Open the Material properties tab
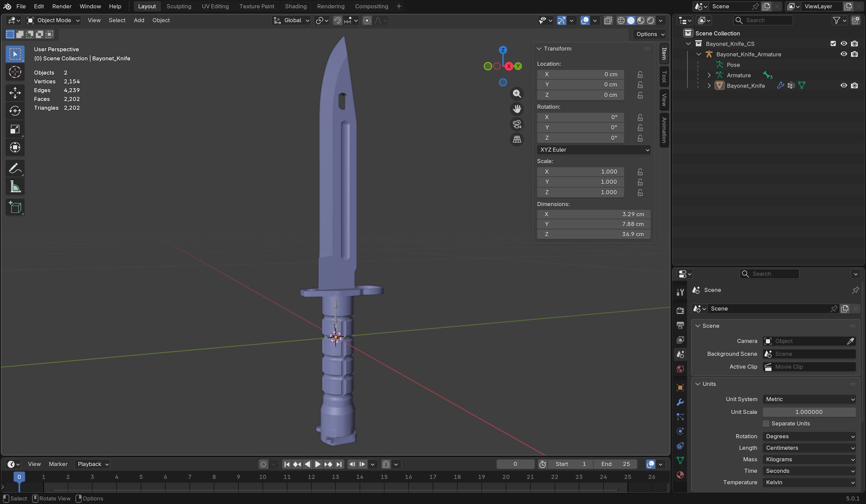Screen dimensions: 866x504 pos(680,475)
